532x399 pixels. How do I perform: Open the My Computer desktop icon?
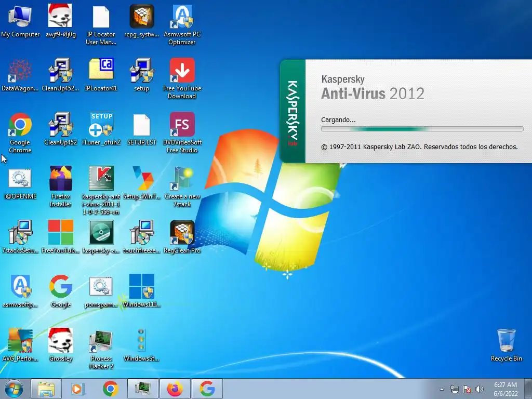point(20,21)
